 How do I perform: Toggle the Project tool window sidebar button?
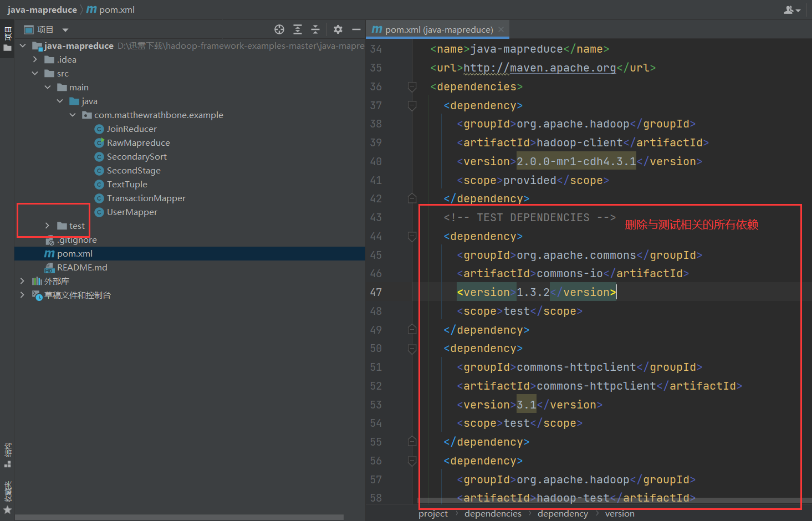pyautogui.click(x=7, y=39)
